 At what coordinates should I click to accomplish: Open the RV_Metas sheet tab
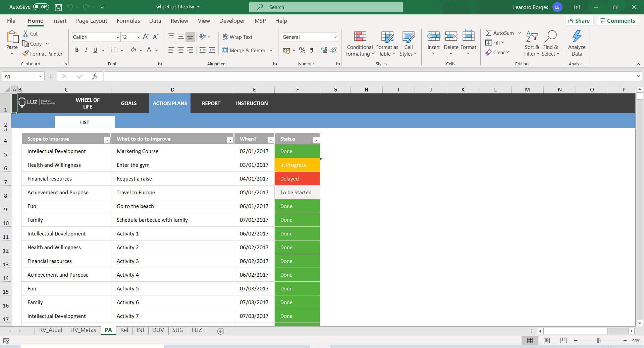[x=84, y=330]
